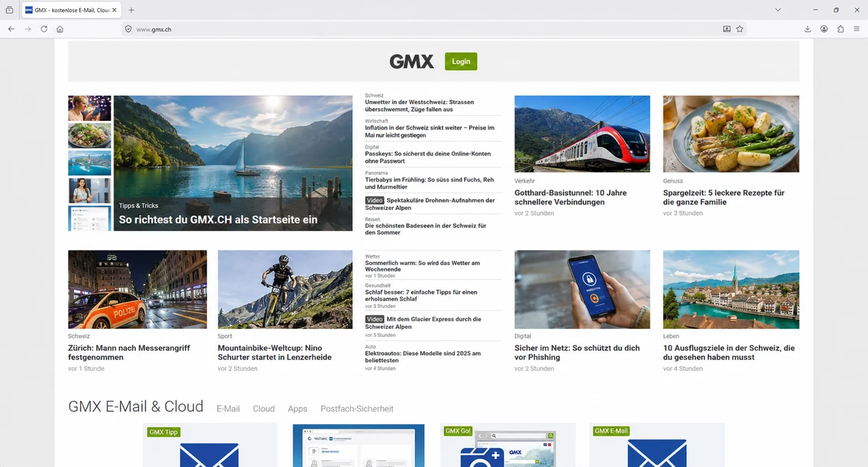
Task: Click the browser forward arrow
Action: 27,29
